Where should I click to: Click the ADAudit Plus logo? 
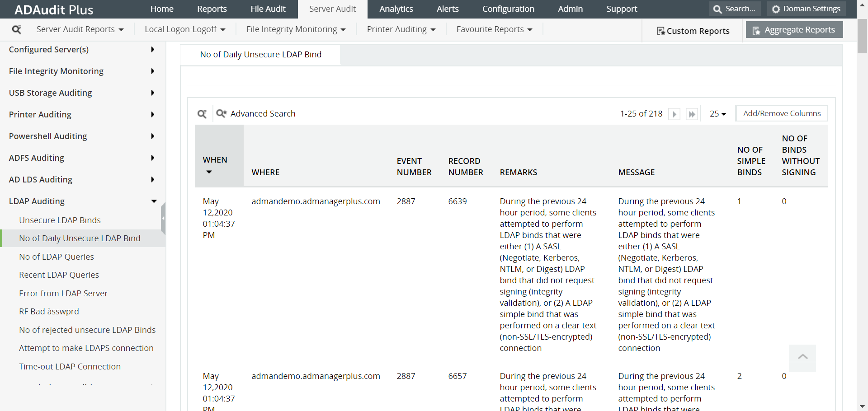(x=54, y=9)
